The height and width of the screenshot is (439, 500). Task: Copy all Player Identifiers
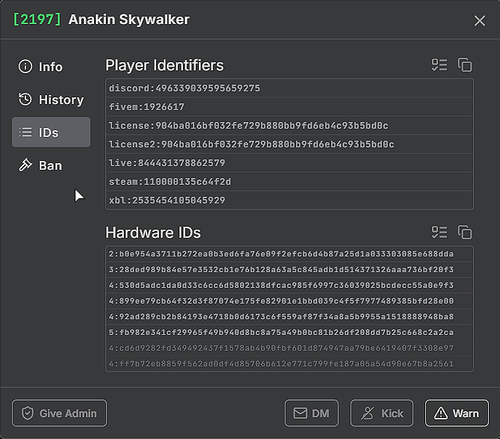[465, 65]
